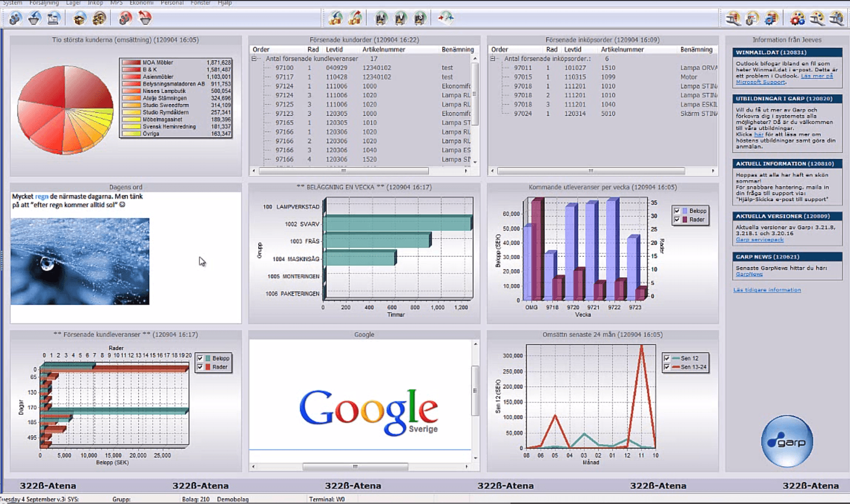Open the Garp servicepack link
Screen dimensions: 850x504
point(760,240)
